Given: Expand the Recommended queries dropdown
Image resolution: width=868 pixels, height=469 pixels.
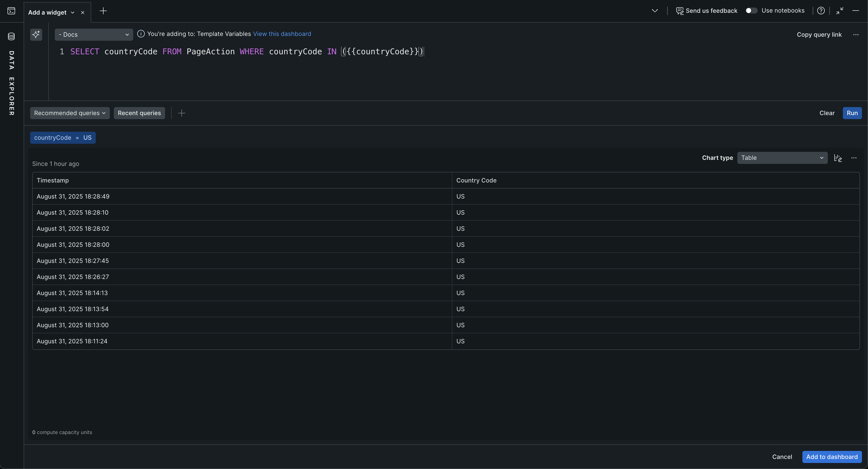Looking at the screenshot, I should 70,113.
